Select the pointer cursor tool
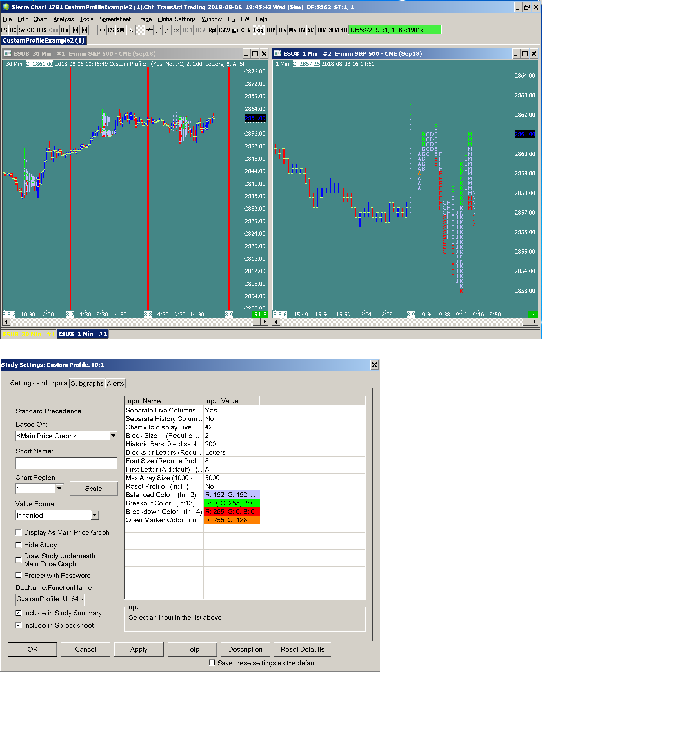The width and height of the screenshot is (700, 747). tap(131, 30)
